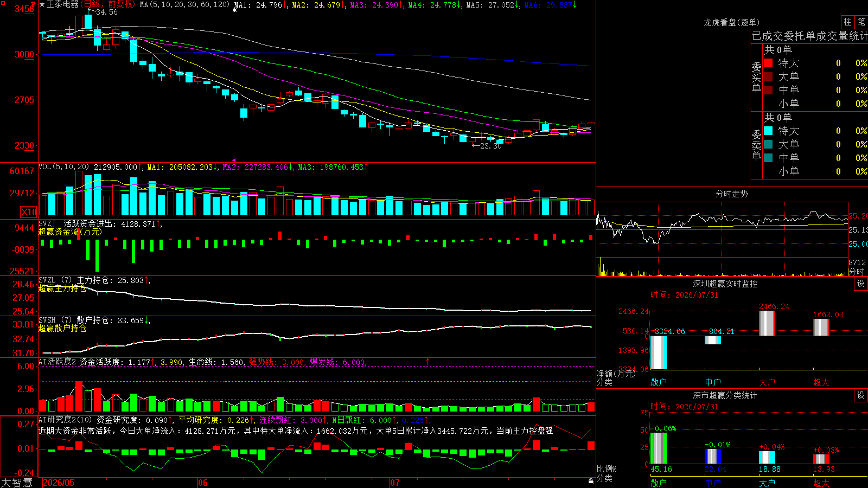Select the cyan 特大 sell-order swatch
868x488 pixels.
768,131
